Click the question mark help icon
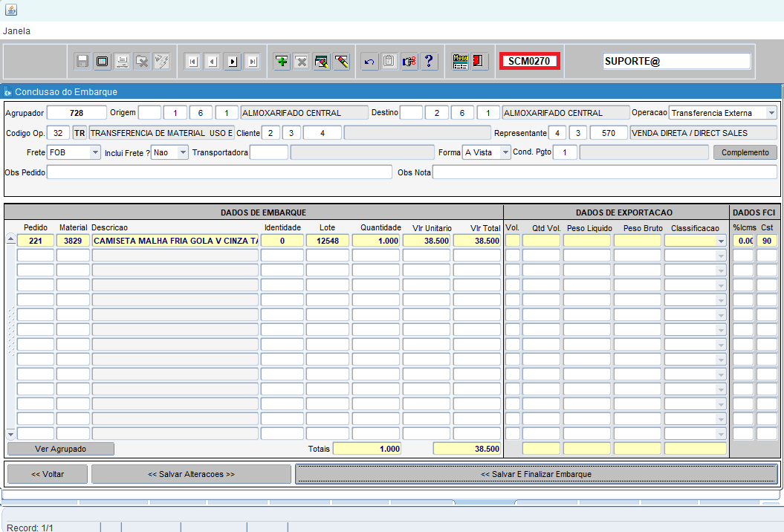Viewport: 784px width, 532px height. tap(429, 62)
